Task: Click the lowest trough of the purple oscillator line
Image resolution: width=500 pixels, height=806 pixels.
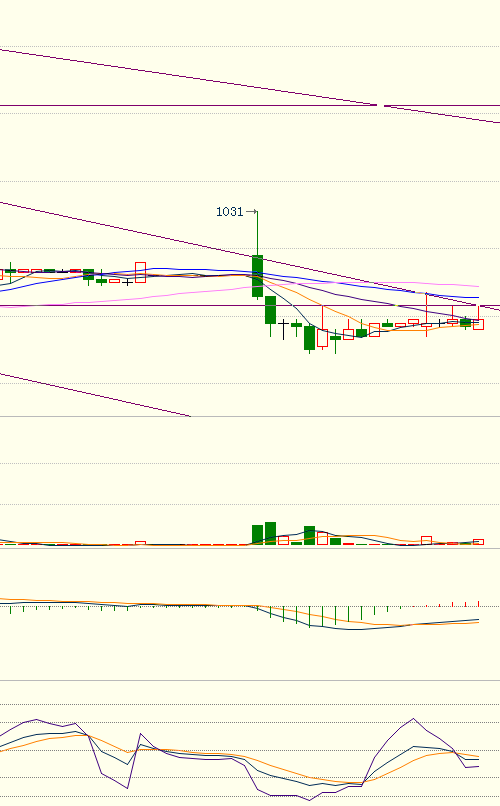Action: click(309, 800)
